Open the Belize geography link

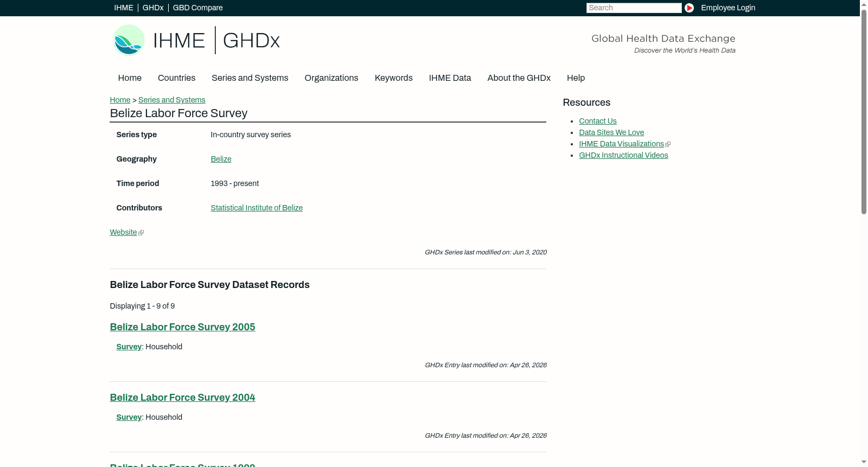coord(221,159)
